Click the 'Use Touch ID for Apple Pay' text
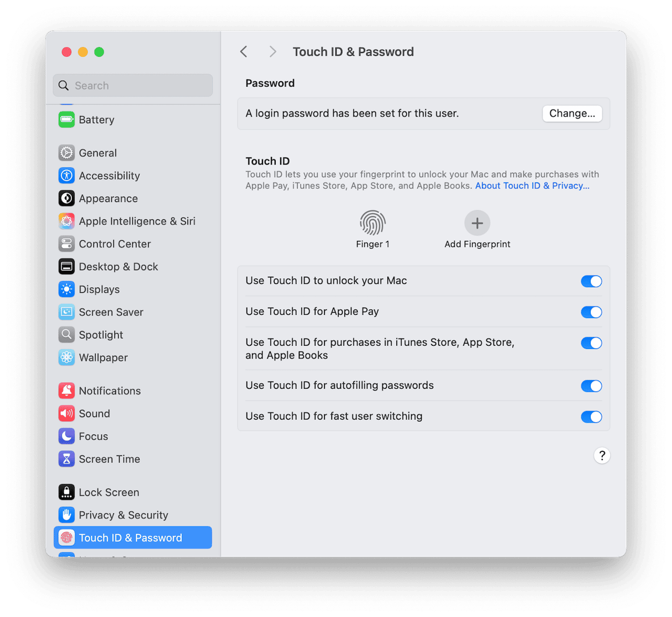 (x=312, y=312)
